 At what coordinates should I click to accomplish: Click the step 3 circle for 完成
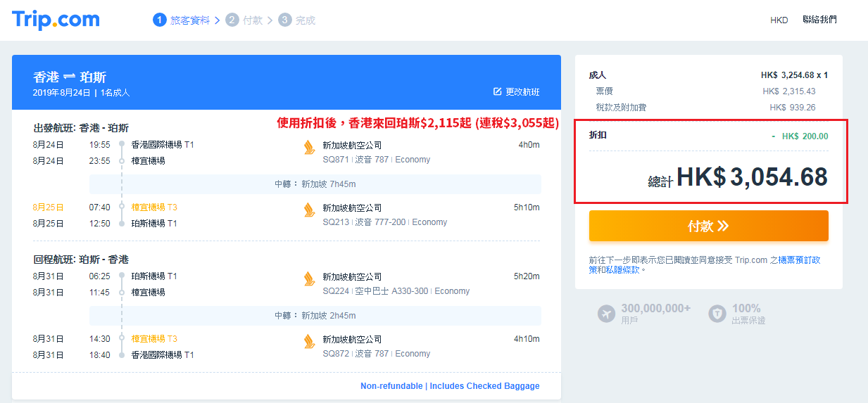tap(284, 20)
